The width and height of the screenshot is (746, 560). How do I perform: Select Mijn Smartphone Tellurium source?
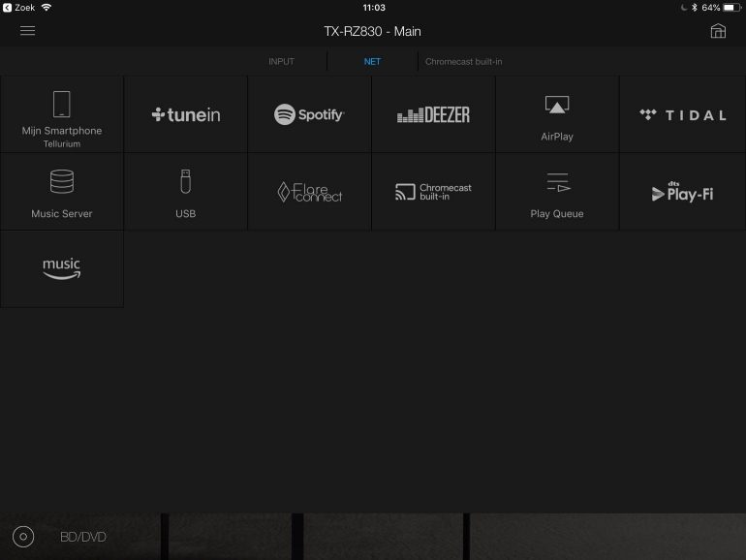click(x=62, y=114)
